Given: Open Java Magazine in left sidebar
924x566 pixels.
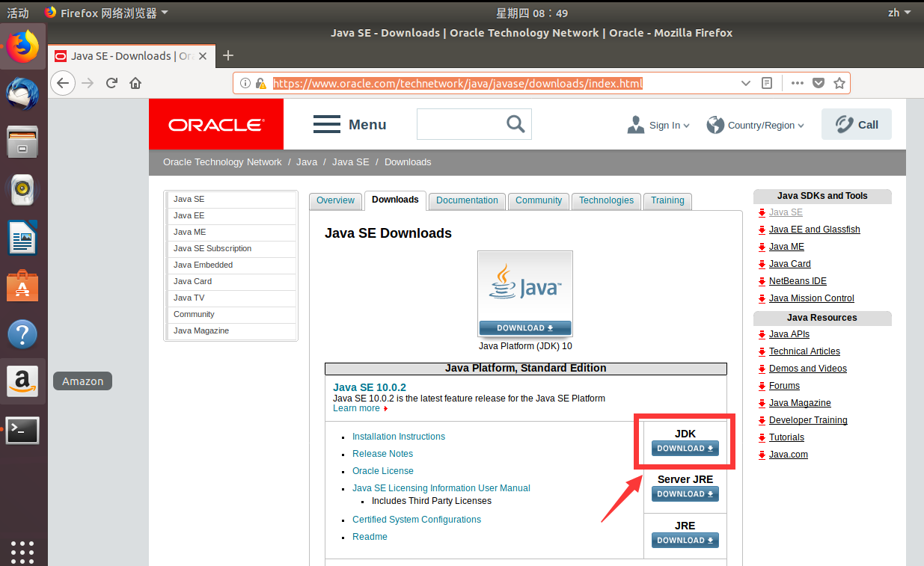Looking at the screenshot, I should [232, 330].
